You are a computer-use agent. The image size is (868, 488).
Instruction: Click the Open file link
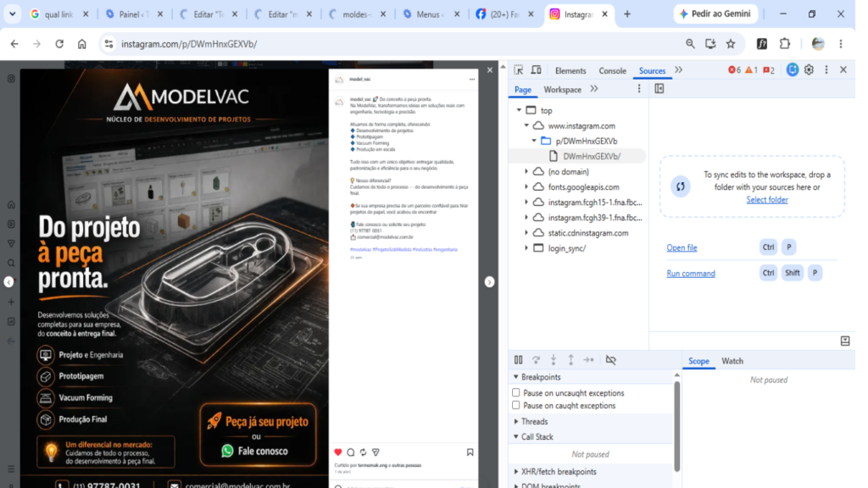682,247
